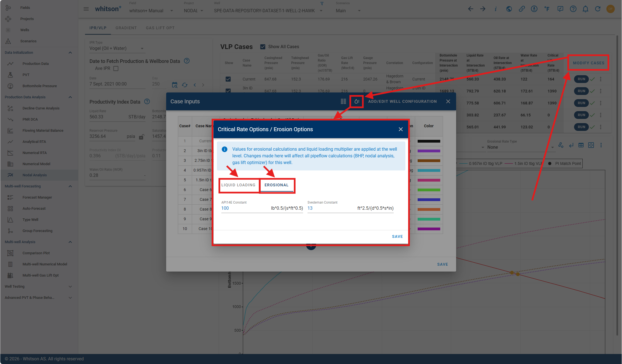Pick the blue color swatch for case 7
622x364 pixels.
(x=429, y=200)
